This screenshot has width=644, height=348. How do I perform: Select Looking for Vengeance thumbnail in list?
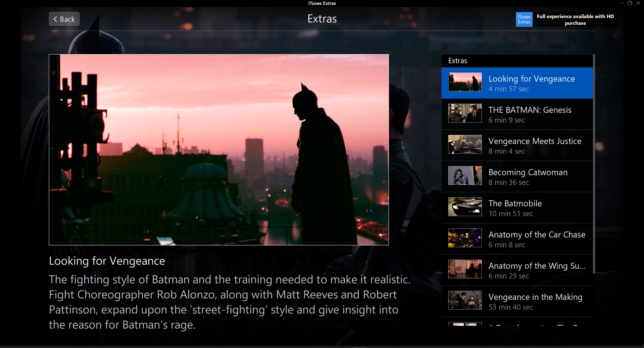click(x=465, y=82)
